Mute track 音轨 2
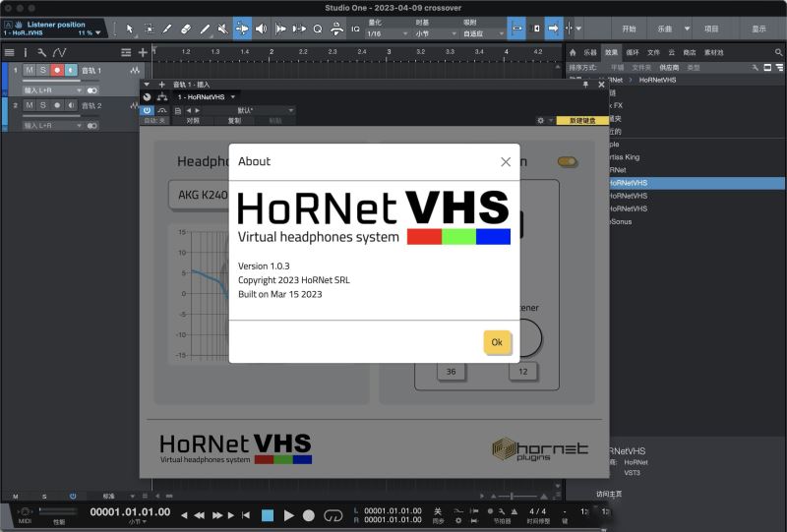Image resolution: width=787 pixels, height=532 pixels. 30,105
